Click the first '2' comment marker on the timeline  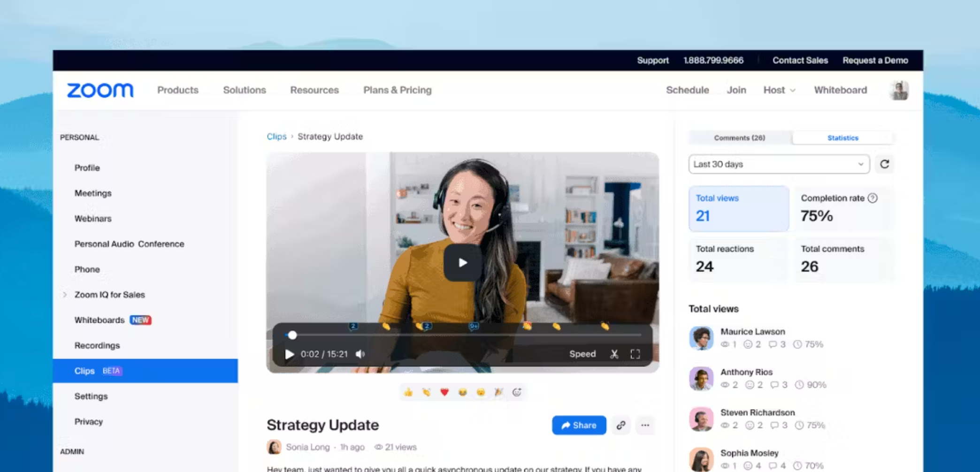[x=353, y=326]
